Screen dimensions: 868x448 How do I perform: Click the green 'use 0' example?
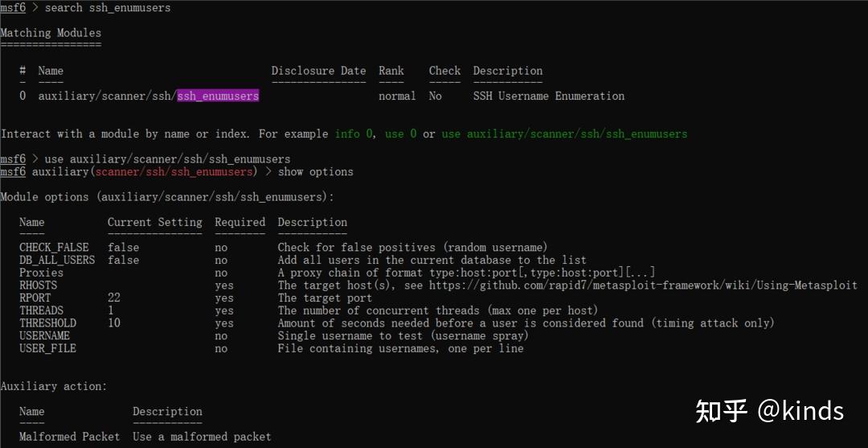(401, 134)
